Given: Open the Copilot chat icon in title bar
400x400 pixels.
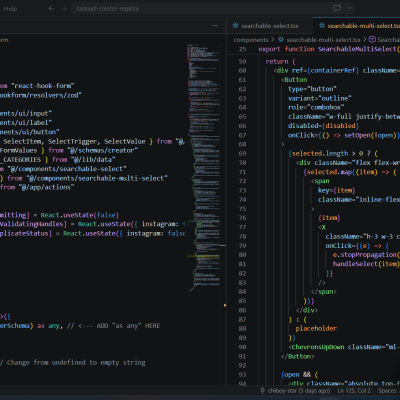Looking at the screenshot, I should click(x=337, y=8).
